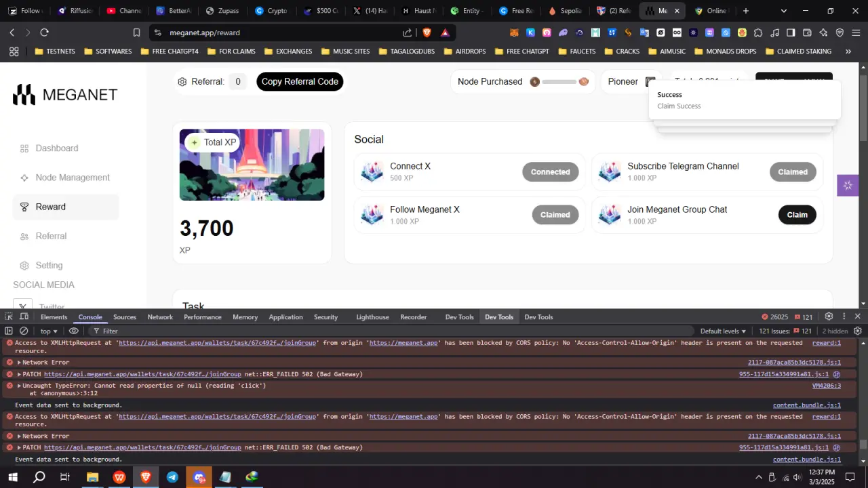Viewport: 868px width, 488px height.
Task: Open Brave Rewards triangle icon
Action: point(445,33)
